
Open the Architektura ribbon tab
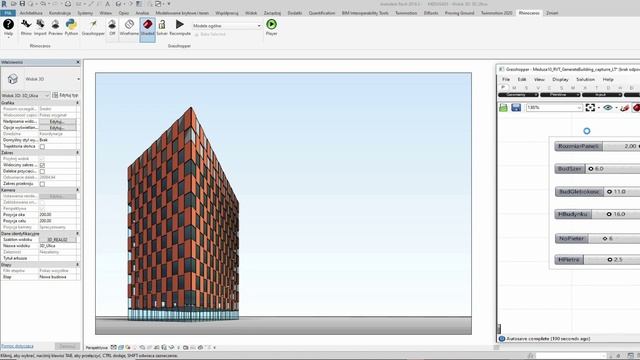31,13
